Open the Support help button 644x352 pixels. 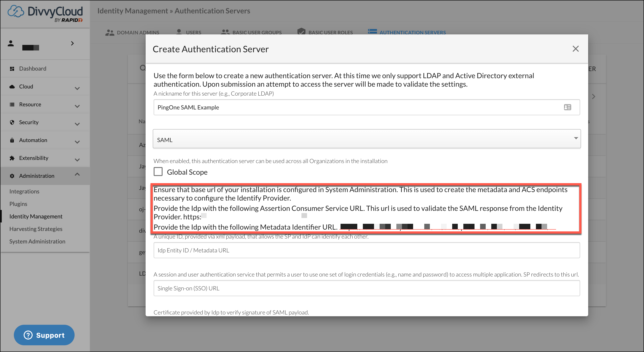tap(44, 335)
